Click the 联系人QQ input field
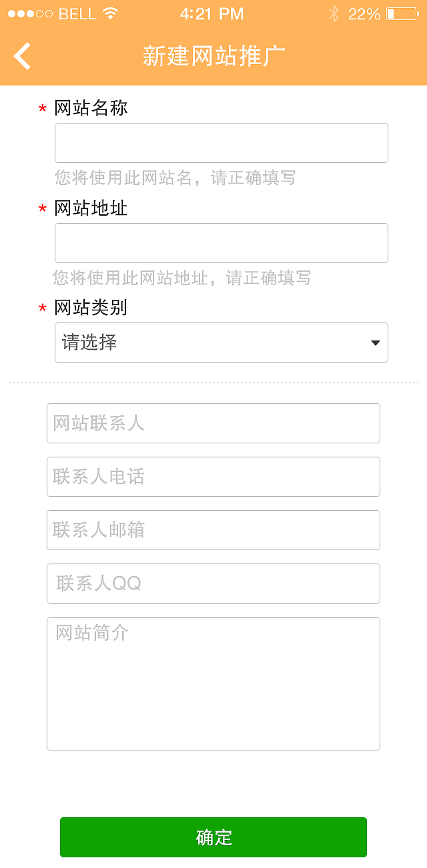427x868 pixels. (x=213, y=583)
